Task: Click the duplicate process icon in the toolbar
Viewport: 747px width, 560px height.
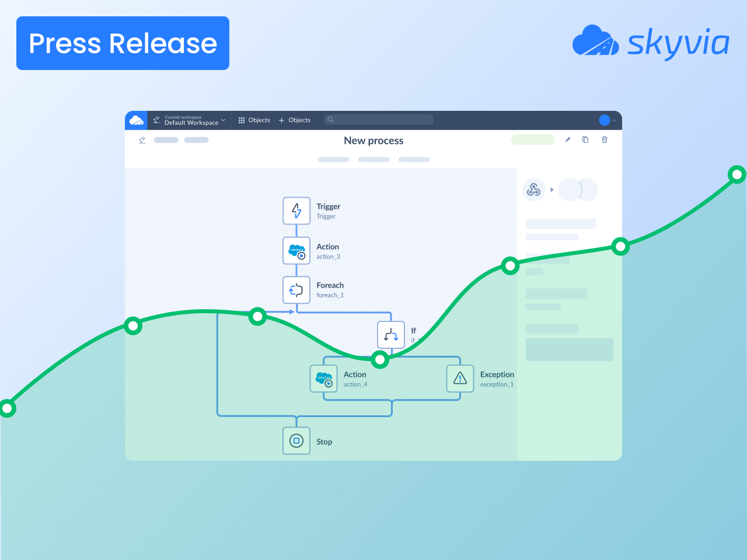Action: point(585,139)
